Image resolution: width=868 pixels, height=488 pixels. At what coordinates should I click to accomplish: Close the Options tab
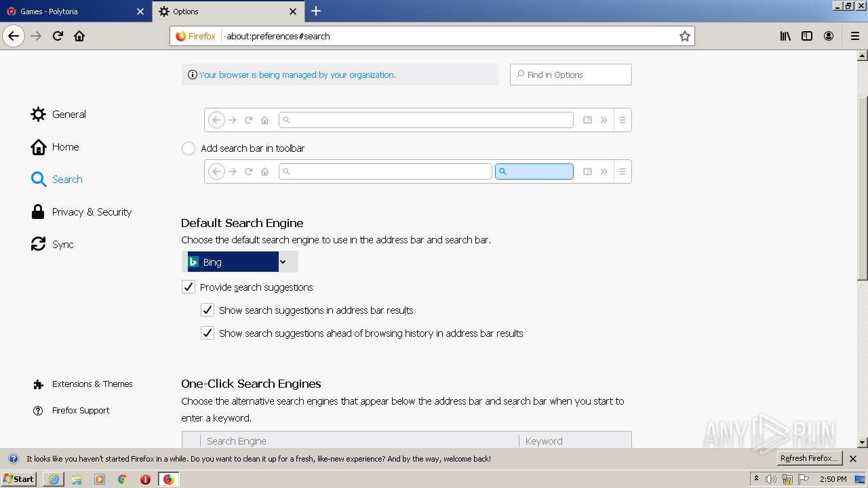(293, 12)
